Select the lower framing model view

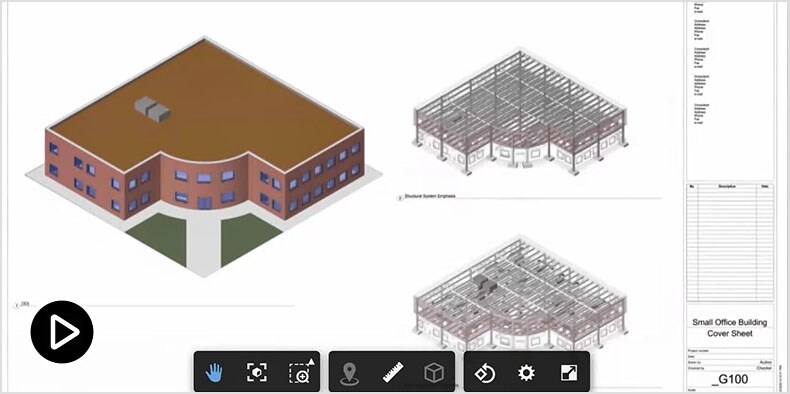[x=520, y=292]
